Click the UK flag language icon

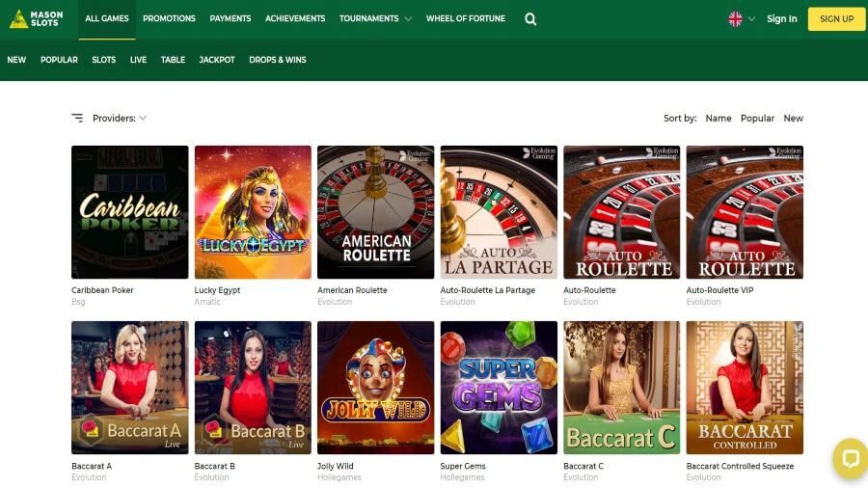point(735,19)
